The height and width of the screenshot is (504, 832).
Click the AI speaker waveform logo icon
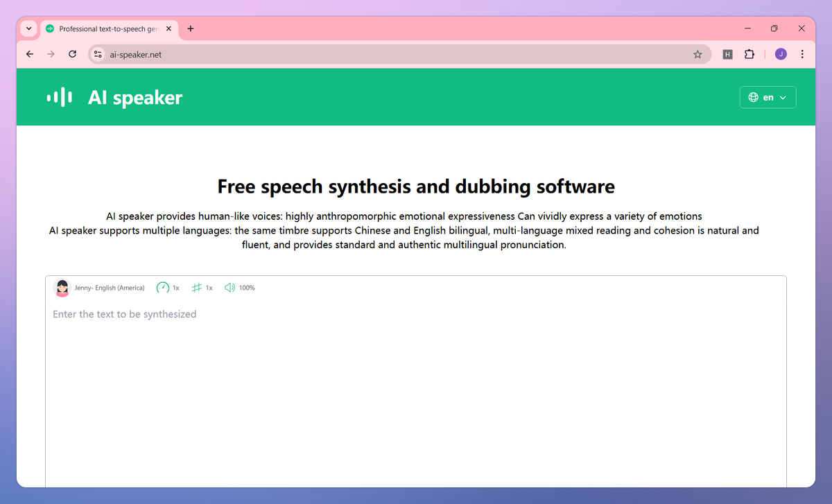[x=60, y=98]
